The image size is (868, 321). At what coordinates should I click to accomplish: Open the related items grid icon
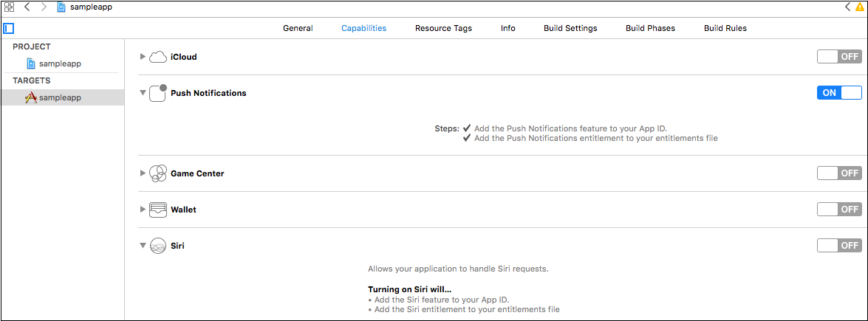point(10,7)
